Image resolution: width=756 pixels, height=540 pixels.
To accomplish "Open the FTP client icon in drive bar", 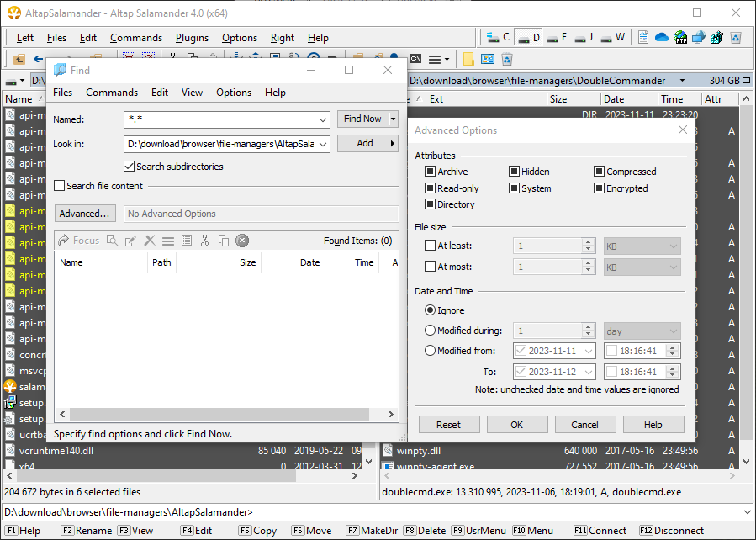I will 679,37.
